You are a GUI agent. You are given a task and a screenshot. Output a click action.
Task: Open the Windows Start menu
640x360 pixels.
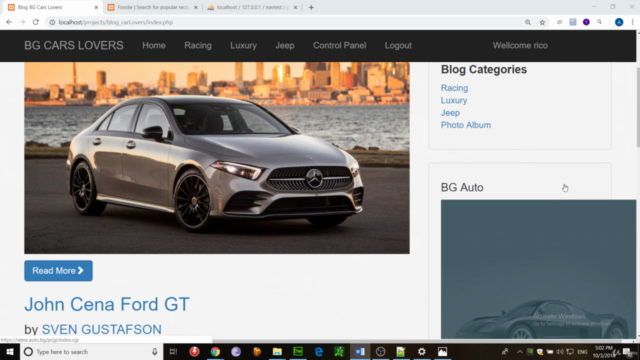(10, 351)
